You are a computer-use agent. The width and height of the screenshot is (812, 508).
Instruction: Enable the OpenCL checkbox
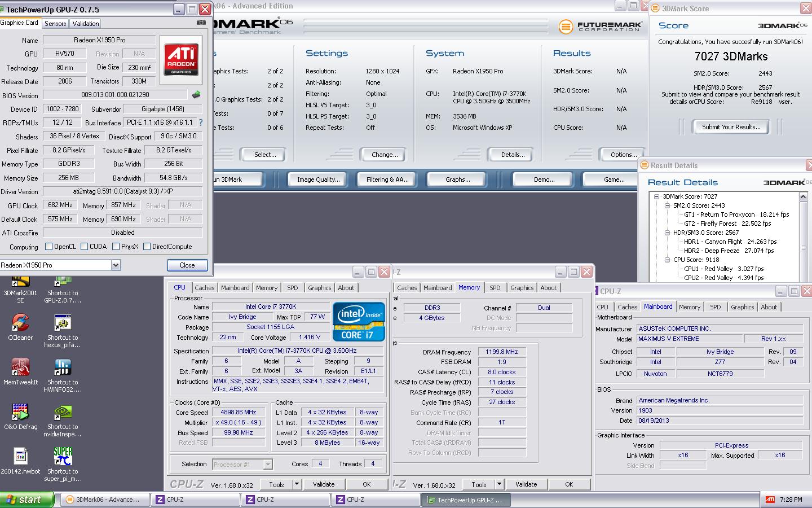coord(48,247)
